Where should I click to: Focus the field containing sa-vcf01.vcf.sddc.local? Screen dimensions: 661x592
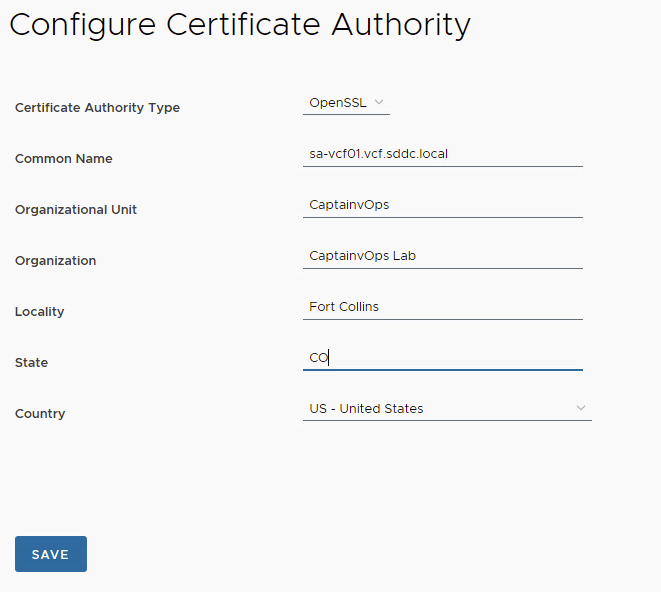[x=442, y=154]
